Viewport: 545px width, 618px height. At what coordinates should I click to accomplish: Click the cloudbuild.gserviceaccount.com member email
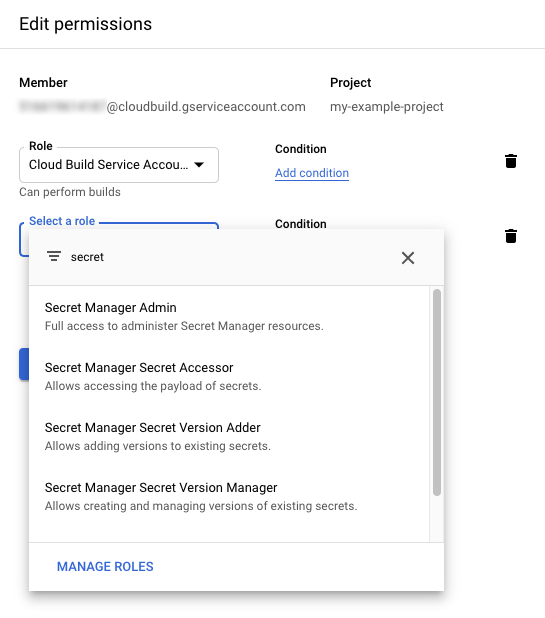pyautogui.click(x=162, y=107)
